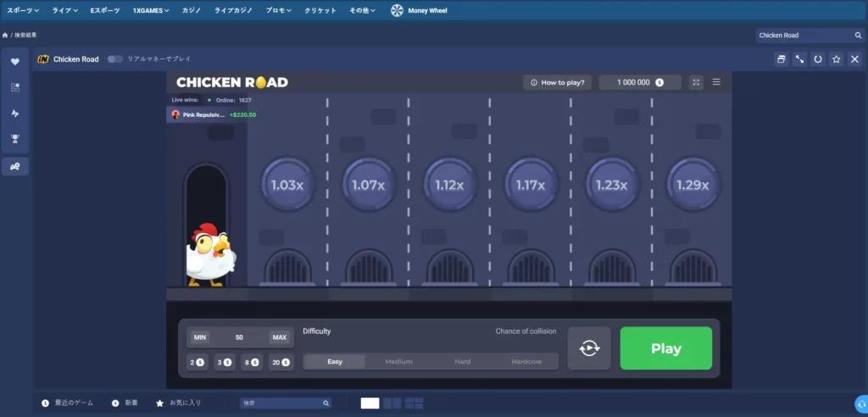Click the bet amount field showing 50

[239, 337]
